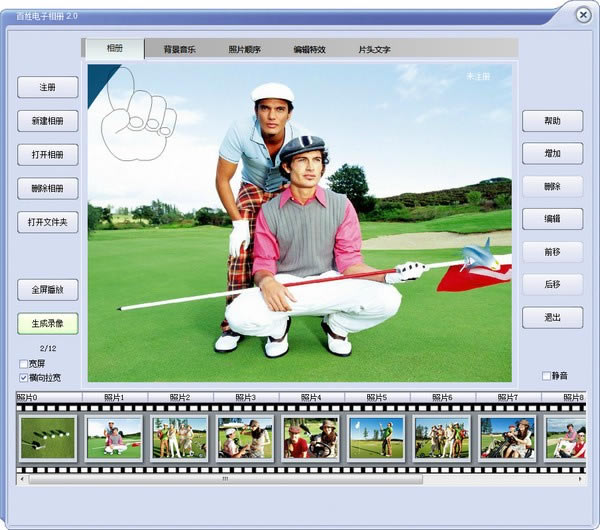Click the filmstrip horizontal scrollbar thumb
This screenshot has height=530, width=600.
(225, 480)
